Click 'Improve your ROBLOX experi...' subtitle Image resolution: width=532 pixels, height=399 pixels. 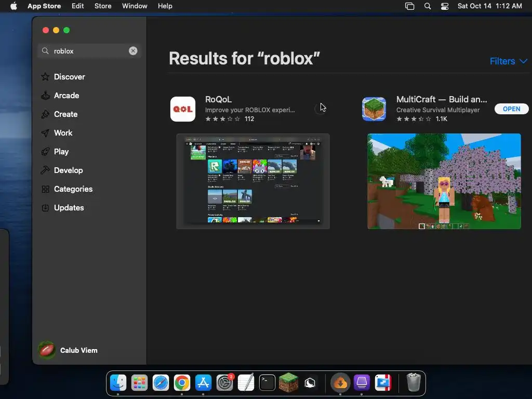(x=250, y=110)
